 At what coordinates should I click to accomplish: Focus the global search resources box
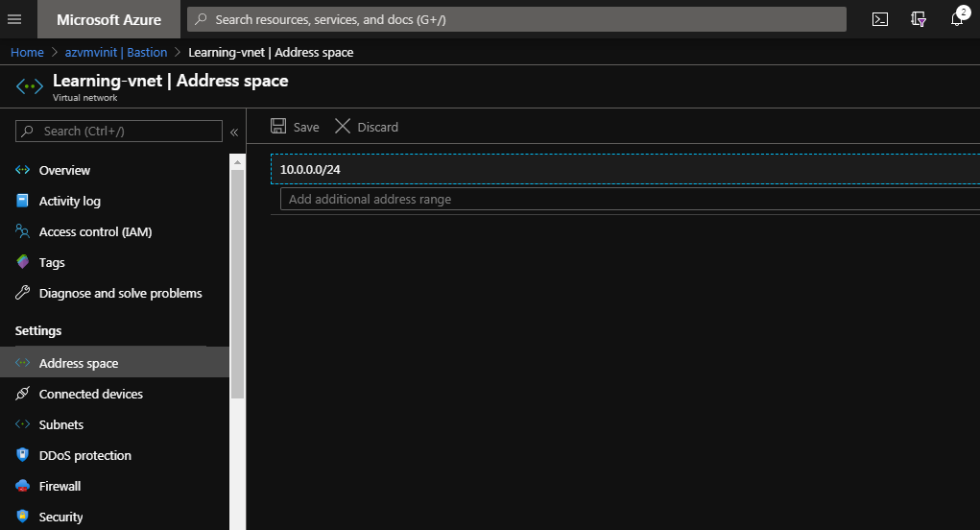(516, 19)
